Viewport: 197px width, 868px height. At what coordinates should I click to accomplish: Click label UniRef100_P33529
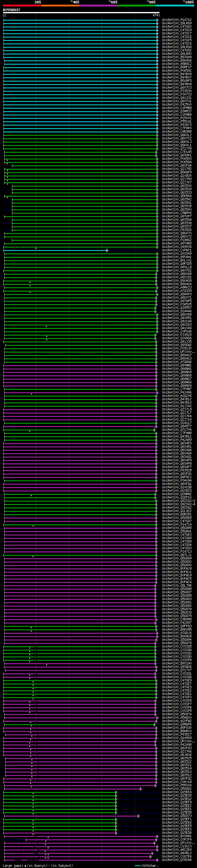177,335
